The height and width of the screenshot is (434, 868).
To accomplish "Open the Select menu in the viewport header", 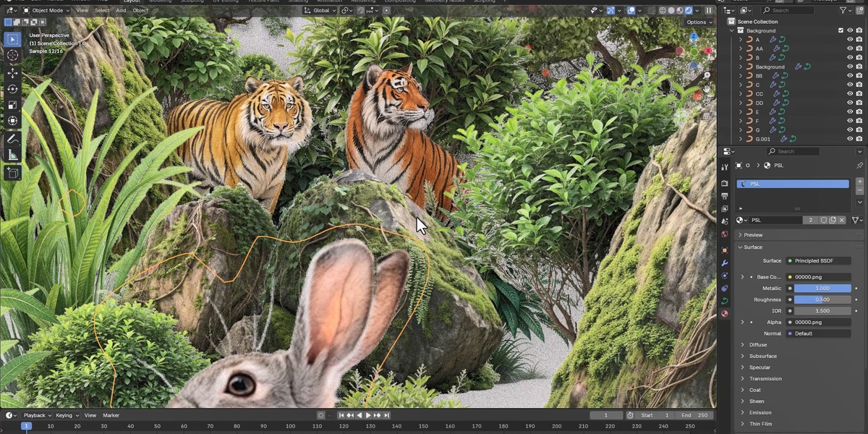I will (x=102, y=10).
